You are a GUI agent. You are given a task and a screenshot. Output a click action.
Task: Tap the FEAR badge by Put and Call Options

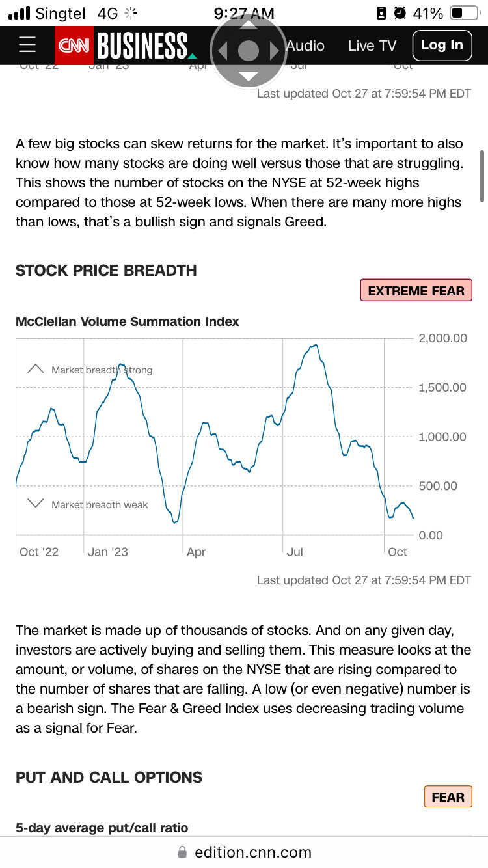click(448, 796)
